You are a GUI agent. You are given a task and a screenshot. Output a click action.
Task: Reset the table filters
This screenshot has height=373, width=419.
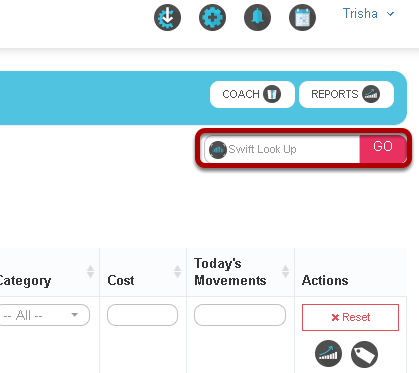click(350, 317)
